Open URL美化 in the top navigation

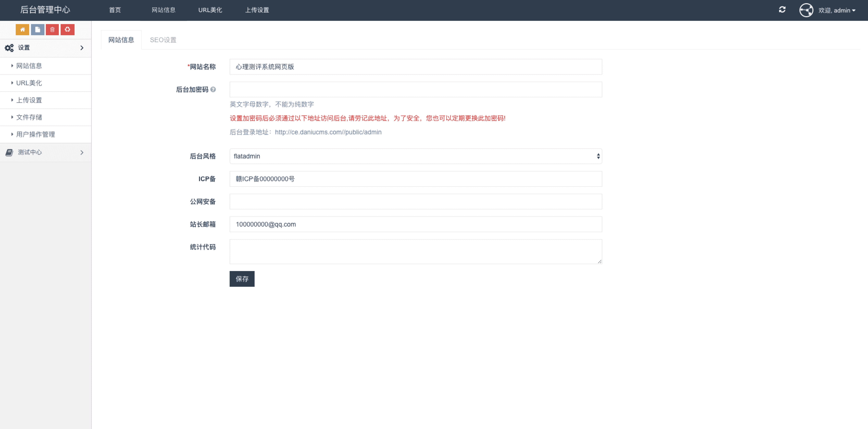[210, 10]
